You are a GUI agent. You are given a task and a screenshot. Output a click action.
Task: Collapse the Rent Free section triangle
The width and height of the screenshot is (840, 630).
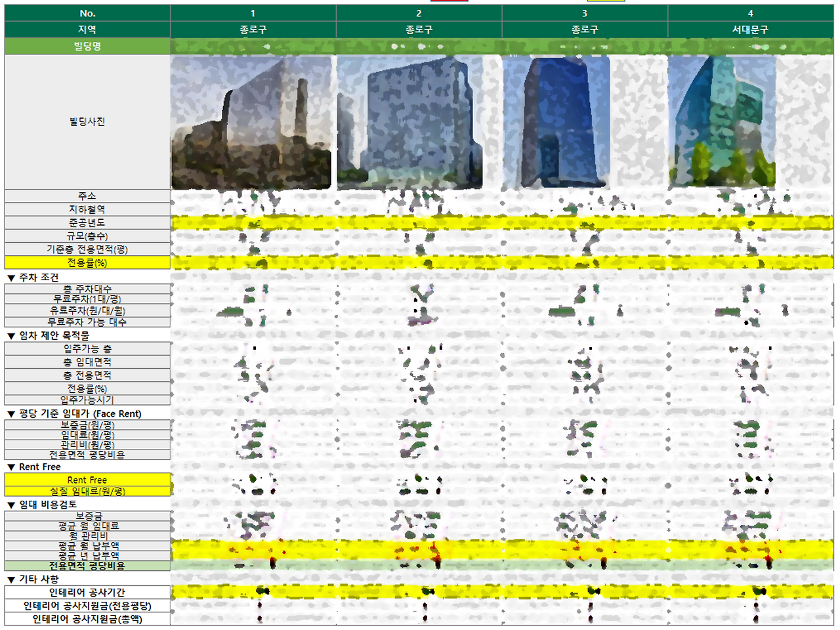coord(11,467)
